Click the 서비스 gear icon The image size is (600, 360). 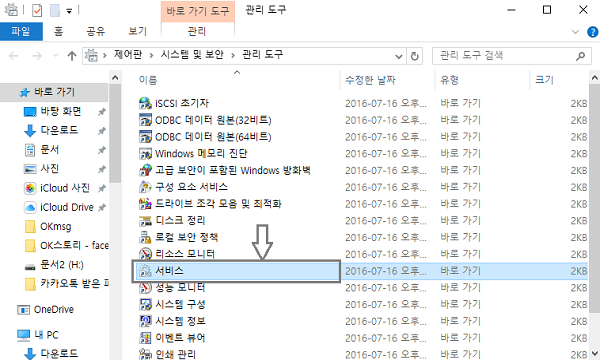coord(145,271)
